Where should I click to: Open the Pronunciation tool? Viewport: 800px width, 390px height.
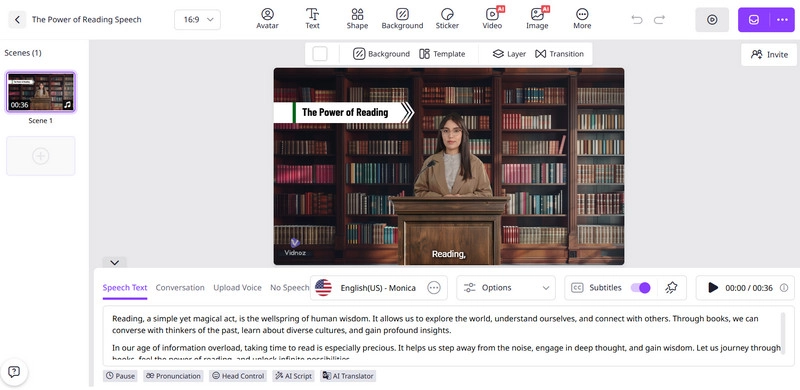pyautogui.click(x=173, y=376)
